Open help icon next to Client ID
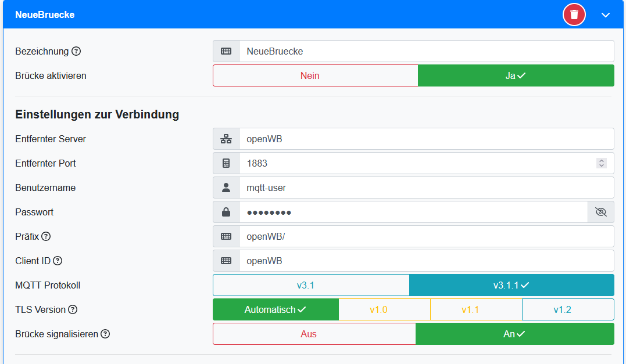Screen dimensions: 626x364 click(x=58, y=261)
